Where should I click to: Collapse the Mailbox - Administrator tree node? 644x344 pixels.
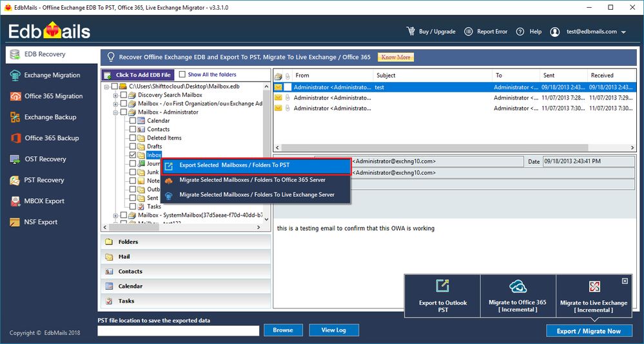[115, 112]
